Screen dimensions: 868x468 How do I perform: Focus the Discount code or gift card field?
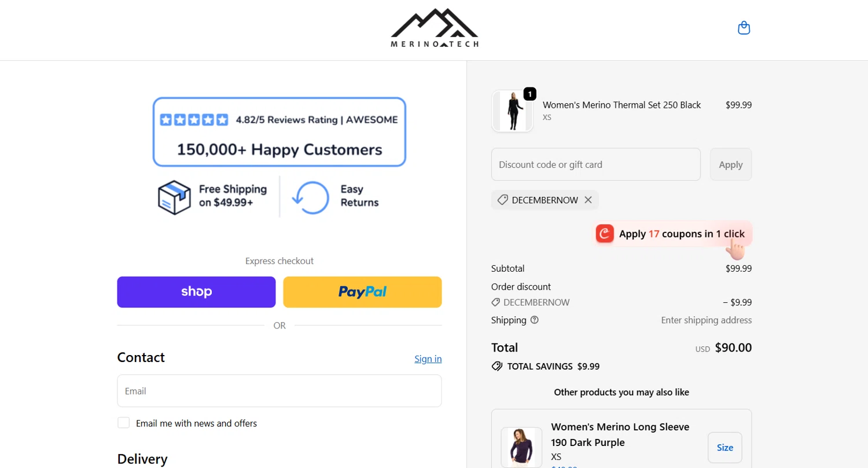596,164
